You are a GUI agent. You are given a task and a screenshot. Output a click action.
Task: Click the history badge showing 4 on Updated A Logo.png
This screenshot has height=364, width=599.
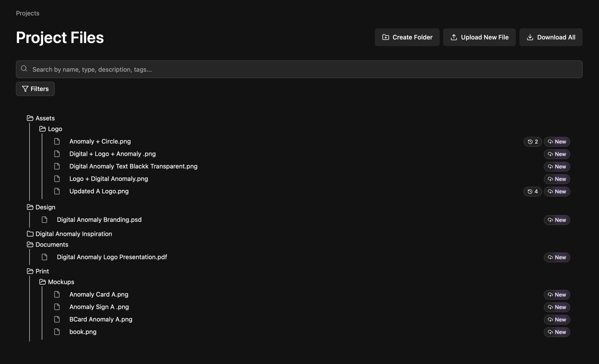[532, 191]
